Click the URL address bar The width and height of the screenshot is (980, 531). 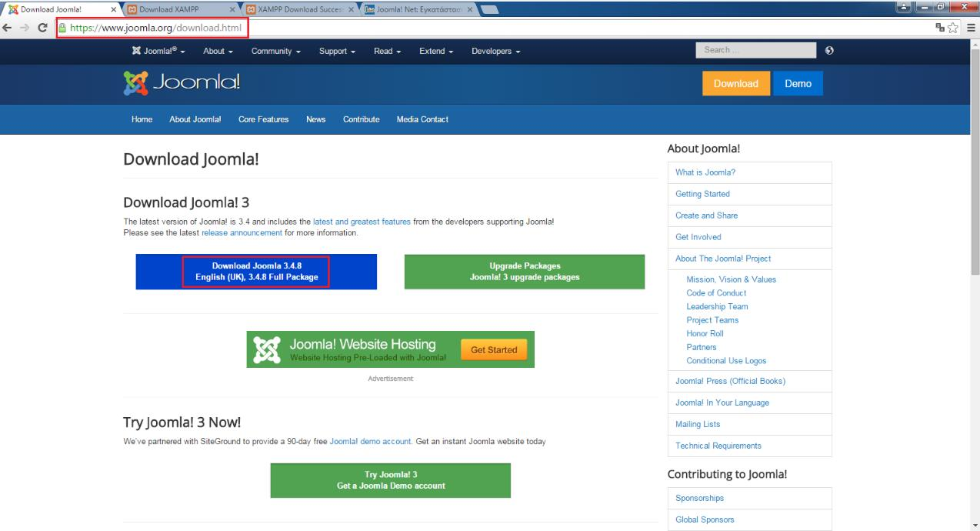tap(492, 28)
